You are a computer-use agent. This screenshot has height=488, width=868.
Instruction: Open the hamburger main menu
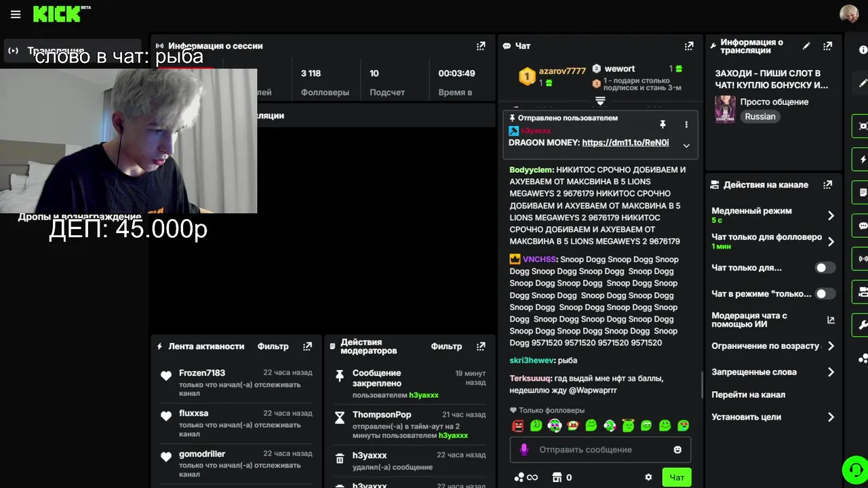coord(16,14)
